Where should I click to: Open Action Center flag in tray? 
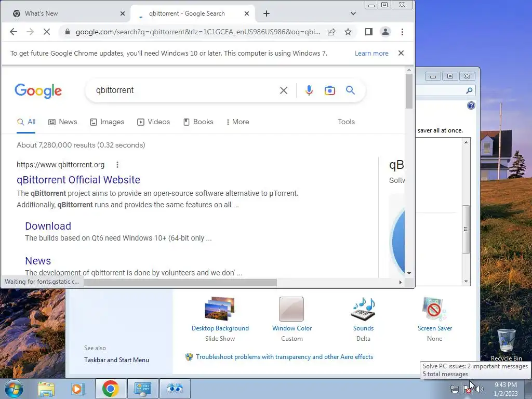pos(466,389)
